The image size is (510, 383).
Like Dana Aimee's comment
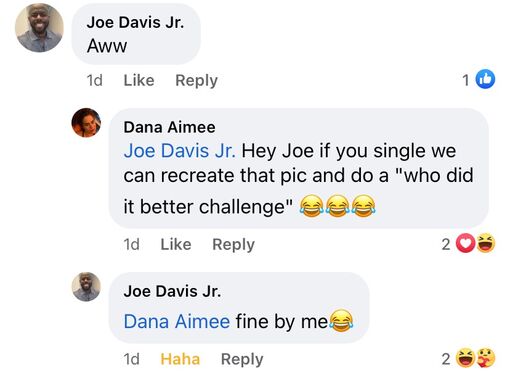[176, 244]
